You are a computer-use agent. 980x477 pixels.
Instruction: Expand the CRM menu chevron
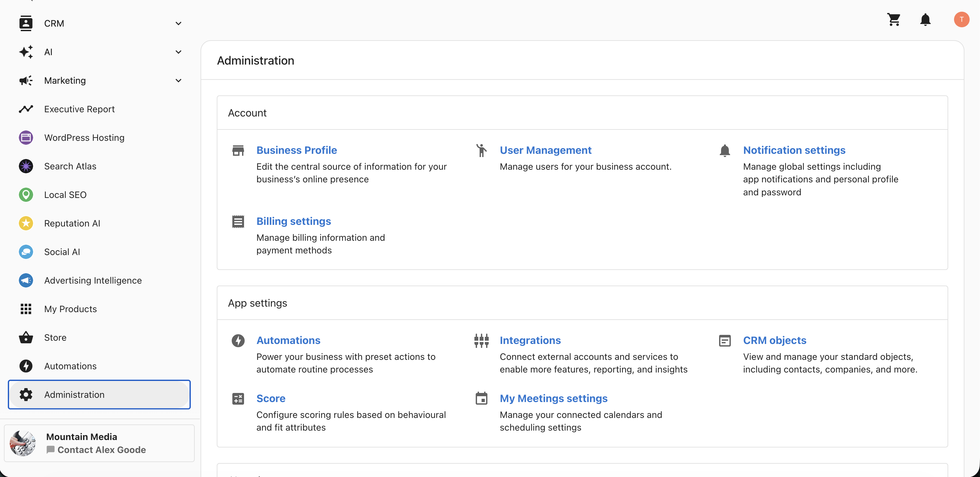coord(178,23)
